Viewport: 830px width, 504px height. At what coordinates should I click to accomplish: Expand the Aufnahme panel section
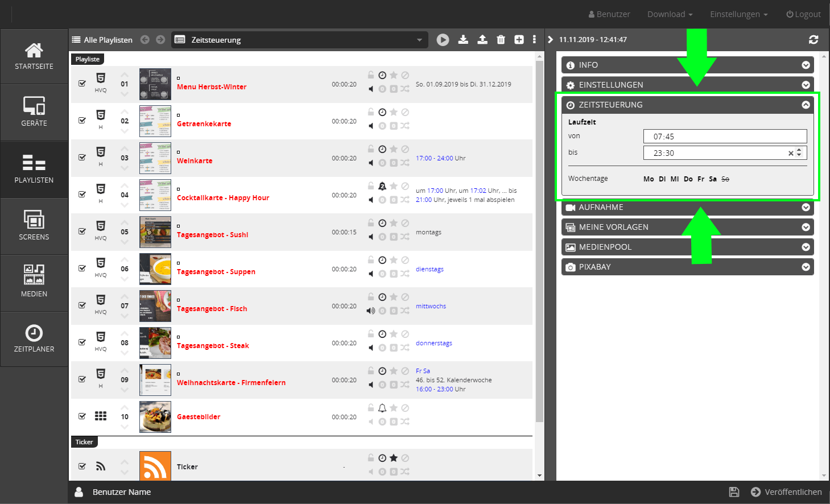pos(687,207)
